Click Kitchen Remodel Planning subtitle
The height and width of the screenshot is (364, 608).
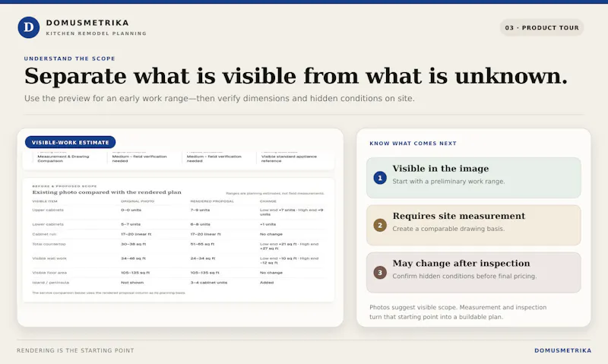pyautogui.click(x=97, y=33)
